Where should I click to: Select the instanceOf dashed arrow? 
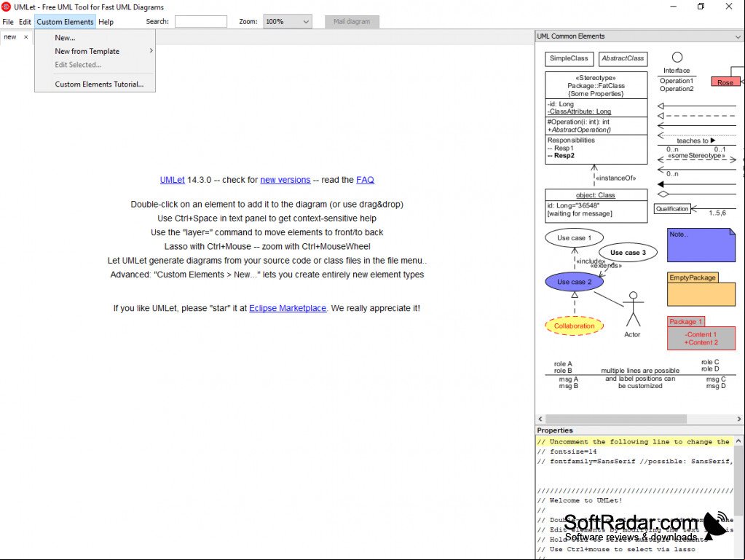pyautogui.click(x=594, y=176)
